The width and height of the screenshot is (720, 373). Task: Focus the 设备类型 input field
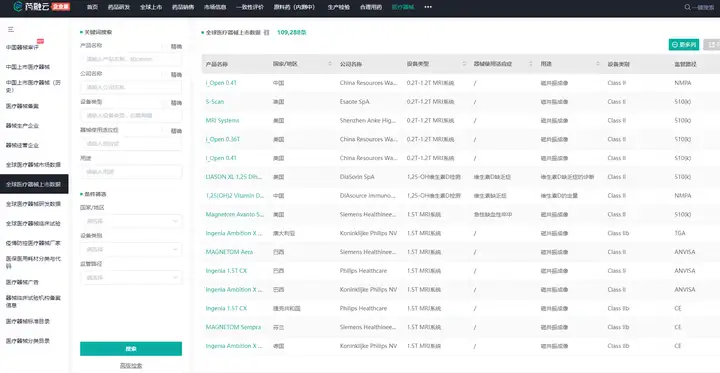[x=131, y=116]
